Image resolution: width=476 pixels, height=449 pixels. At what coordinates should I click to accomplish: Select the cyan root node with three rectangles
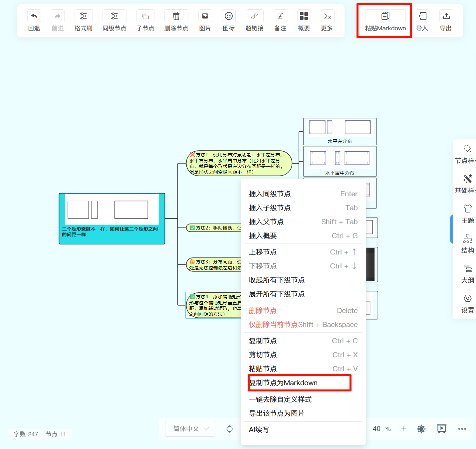(112, 219)
